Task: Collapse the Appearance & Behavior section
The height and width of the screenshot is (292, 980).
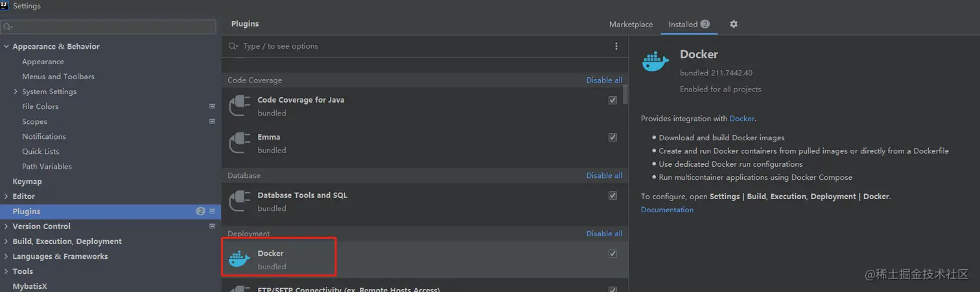Action: [6, 47]
